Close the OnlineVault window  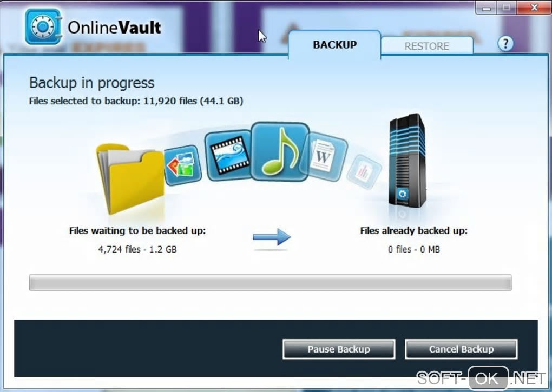point(534,8)
